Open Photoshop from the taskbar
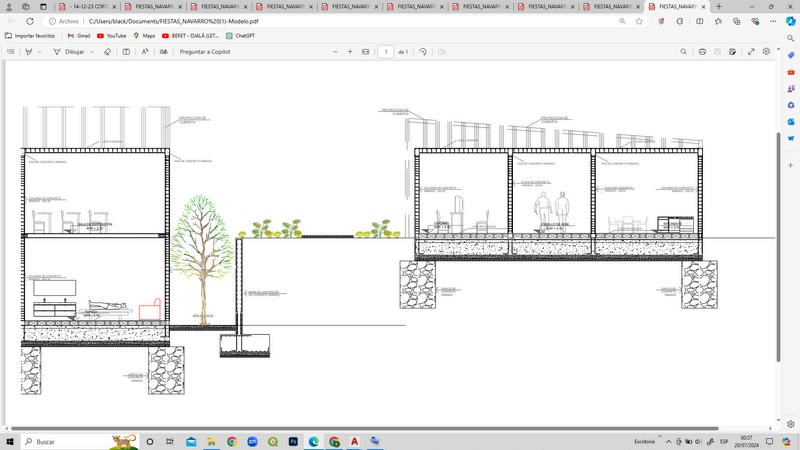Image resolution: width=800 pixels, height=450 pixels. click(293, 441)
